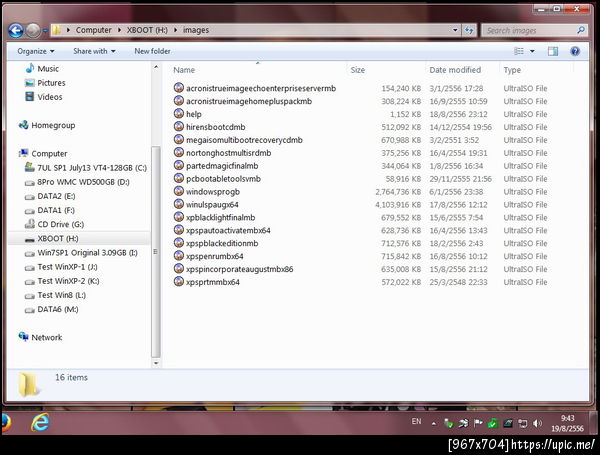Select the xpspenrumbx64 file name
Image resolution: width=600 pixels, height=455 pixels.
(215, 256)
